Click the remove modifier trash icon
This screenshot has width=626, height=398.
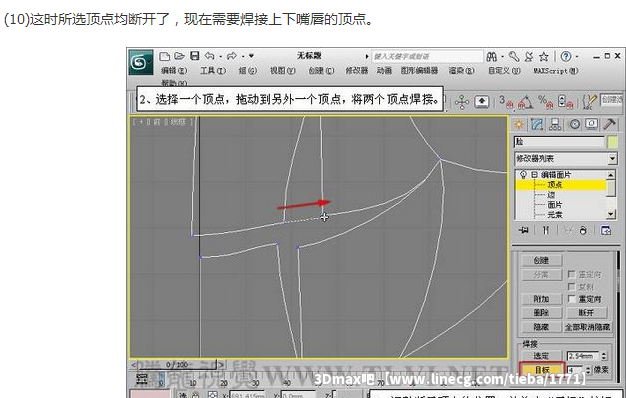583,230
